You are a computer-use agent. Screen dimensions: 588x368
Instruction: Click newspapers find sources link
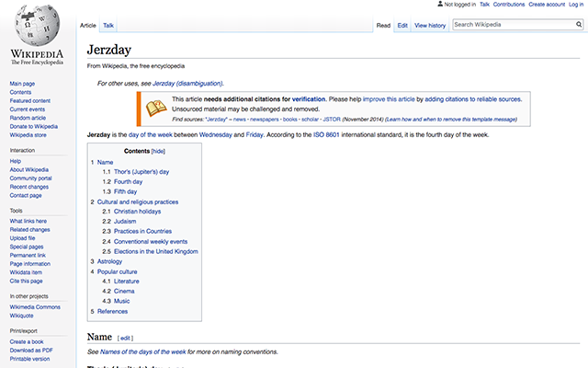(x=265, y=120)
